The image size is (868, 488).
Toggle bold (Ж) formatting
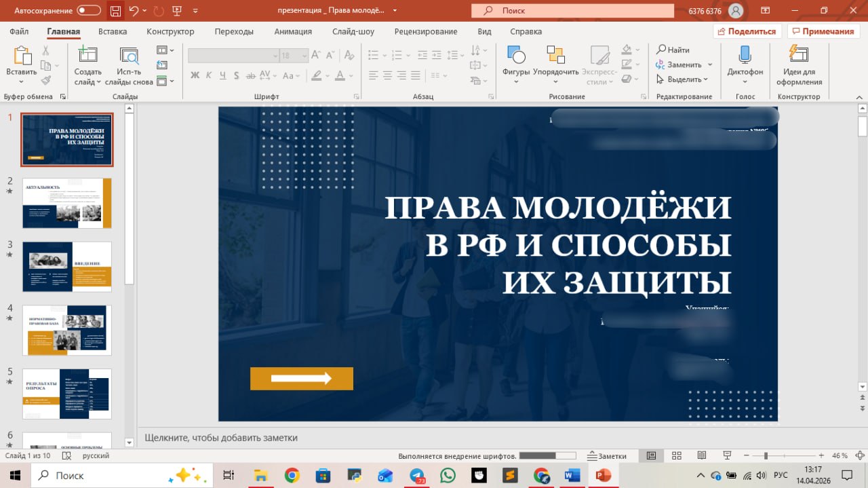[195, 75]
